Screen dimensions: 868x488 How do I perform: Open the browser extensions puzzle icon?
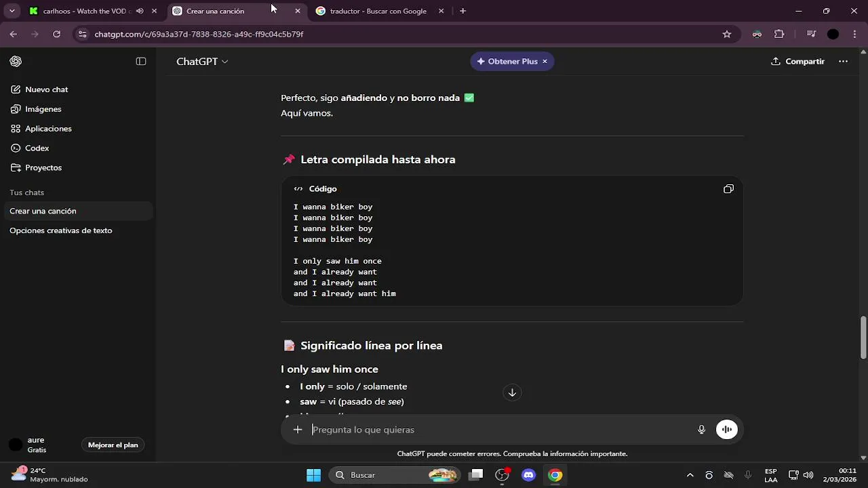[x=779, y=34]
